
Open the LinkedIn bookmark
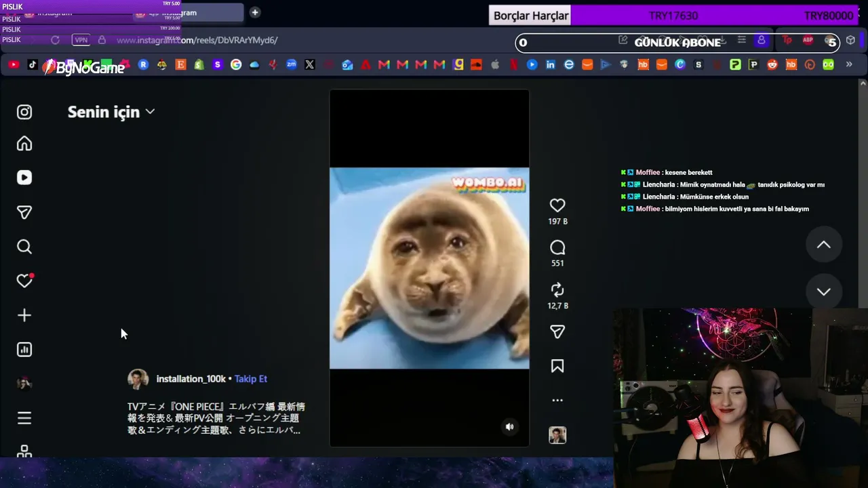pyautogui.click(x=550, y=64)
